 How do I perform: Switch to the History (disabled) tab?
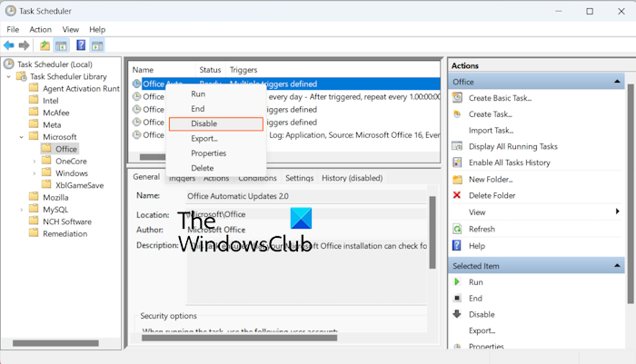(x=353, y=178)
